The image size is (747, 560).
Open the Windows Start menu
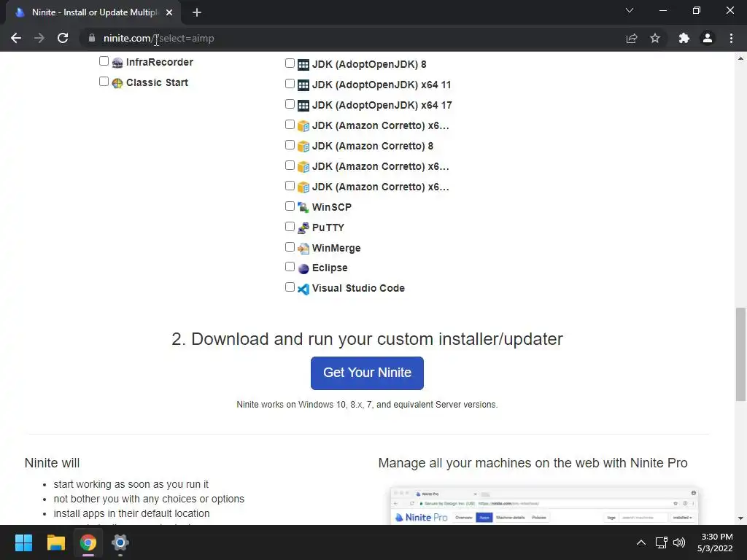[x=23, y=542]
